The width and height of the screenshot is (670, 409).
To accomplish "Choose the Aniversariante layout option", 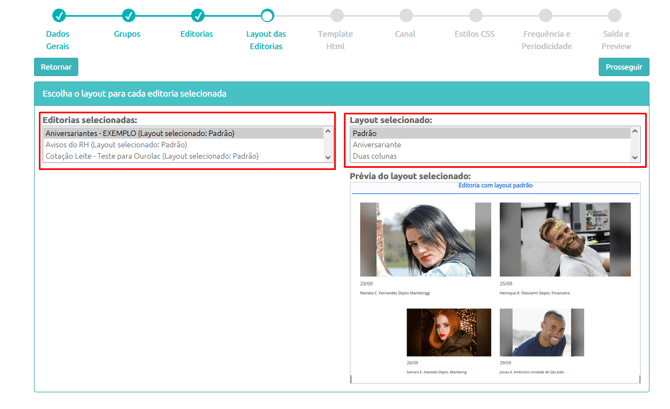I will coord(491,144).
